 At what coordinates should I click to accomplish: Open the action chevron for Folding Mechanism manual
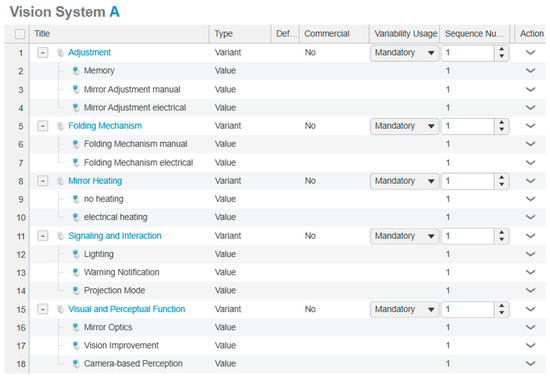(531, 144)
